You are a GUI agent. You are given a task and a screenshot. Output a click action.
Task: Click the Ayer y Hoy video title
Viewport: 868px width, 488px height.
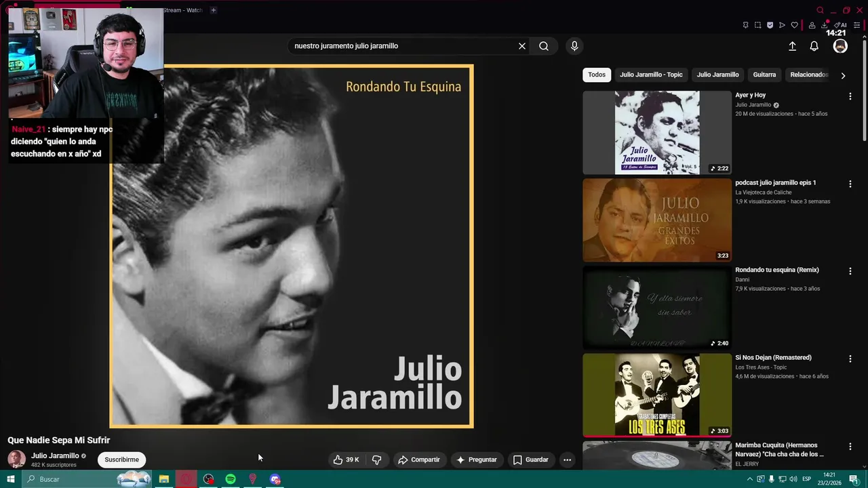(x=750, y=96)
